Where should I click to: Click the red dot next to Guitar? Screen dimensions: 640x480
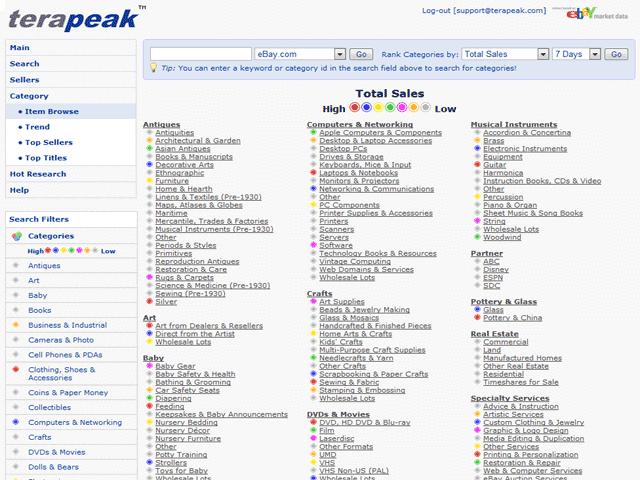(477, 164)
